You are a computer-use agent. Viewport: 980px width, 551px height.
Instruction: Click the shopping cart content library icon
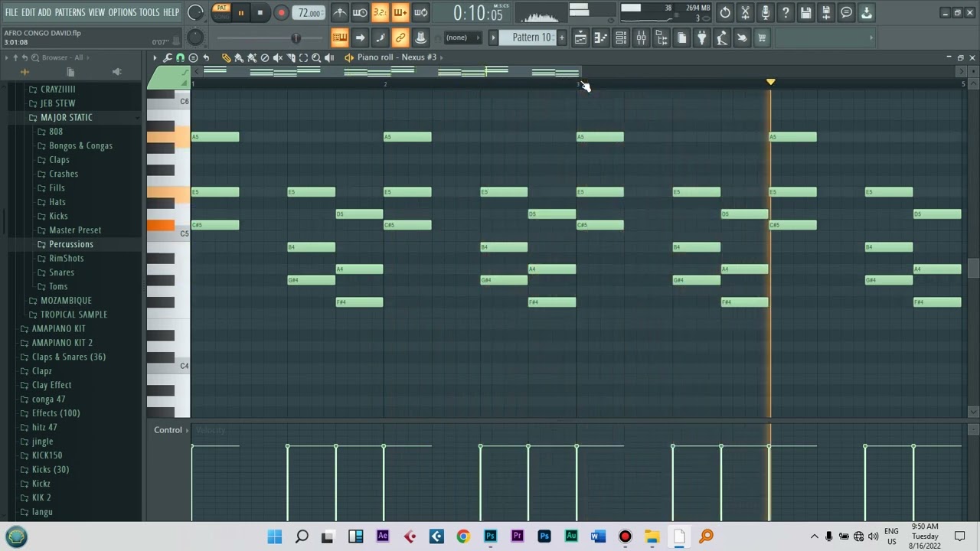point(762,37)
